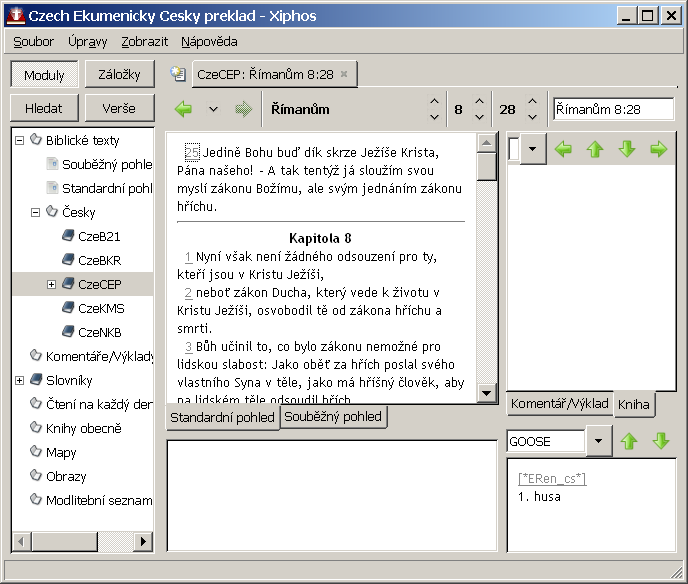The height and width of the screenshot is (584, 688).
Task: Open the history dropdown next to back arrow
Action: point(213,109)
